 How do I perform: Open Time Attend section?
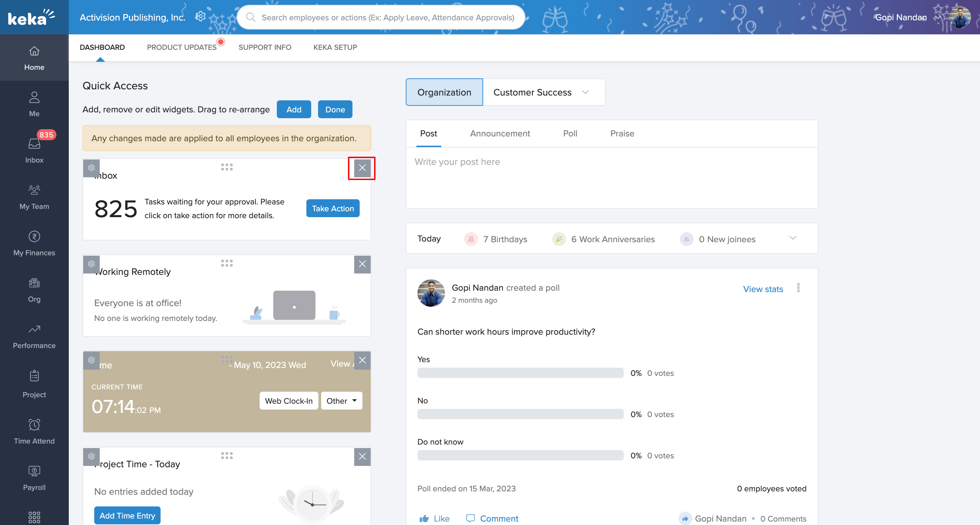[x=34, y=431]
